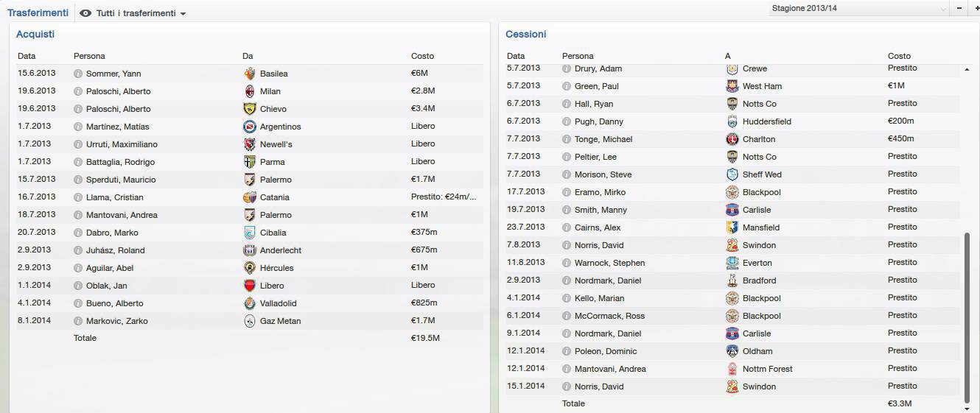Click the Basilea club badge icon
The width and height of the screenshot is (980, 413).
250,74
